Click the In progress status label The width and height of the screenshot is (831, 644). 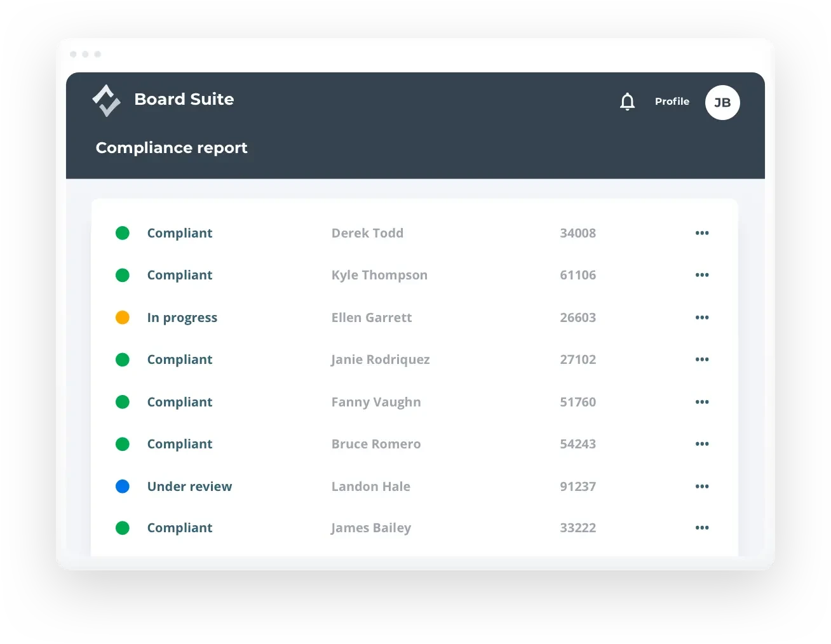pos(182,318)
